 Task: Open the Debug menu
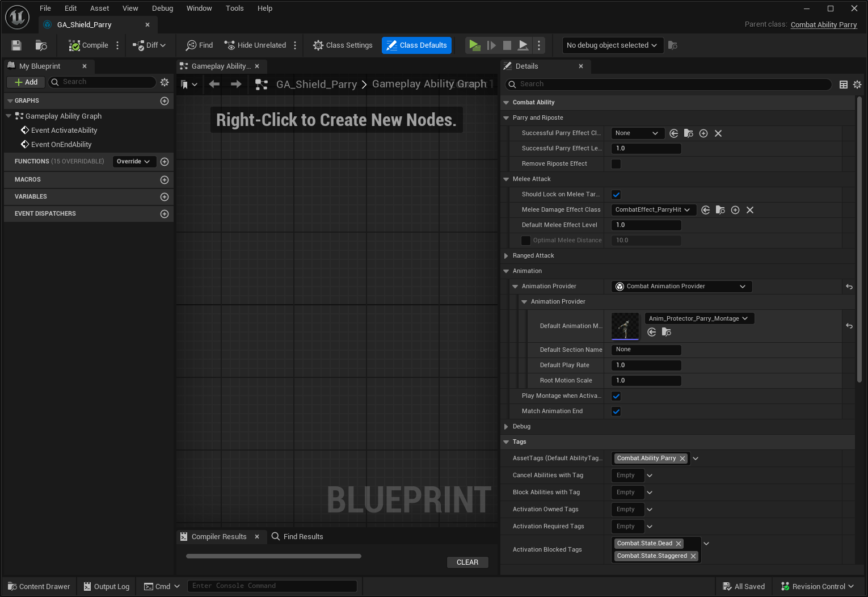tap(162, 9)
